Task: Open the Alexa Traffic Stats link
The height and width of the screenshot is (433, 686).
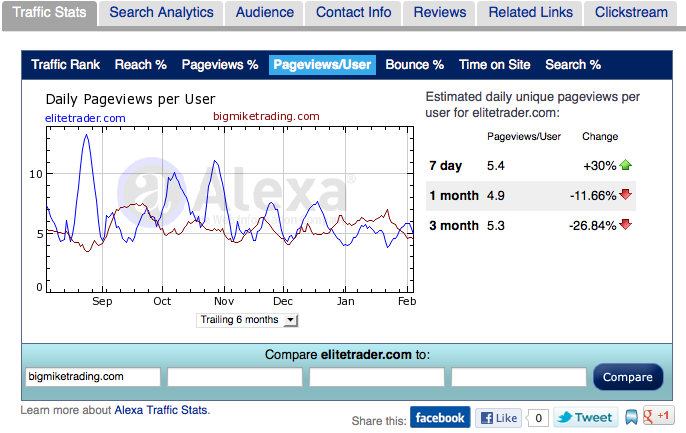Action: click(x=161, y=410)
